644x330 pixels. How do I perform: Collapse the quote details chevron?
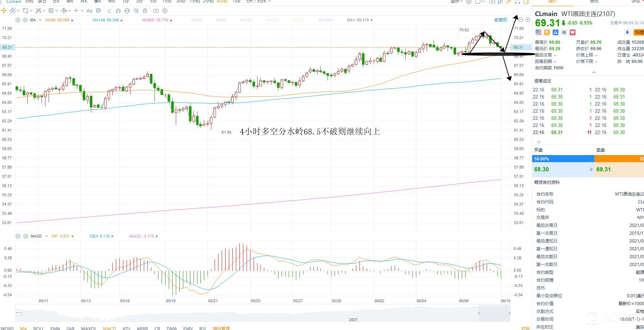(x=594, y=73)
